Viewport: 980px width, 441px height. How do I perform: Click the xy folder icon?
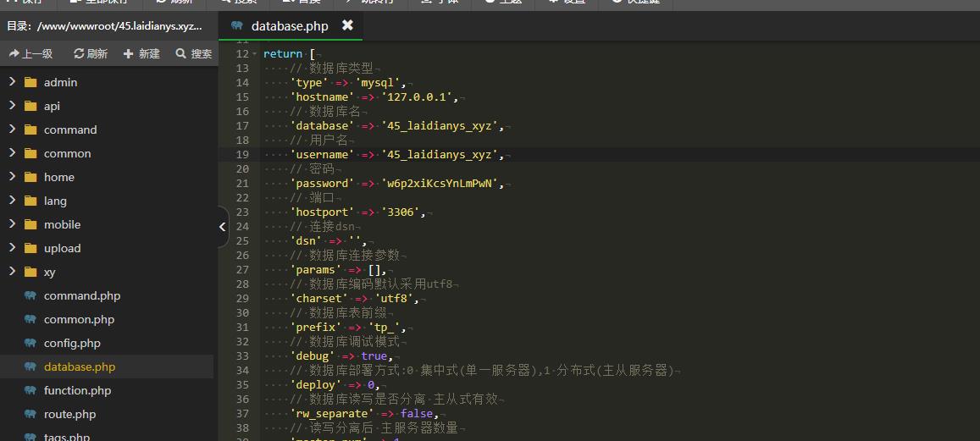coord(30,273)
